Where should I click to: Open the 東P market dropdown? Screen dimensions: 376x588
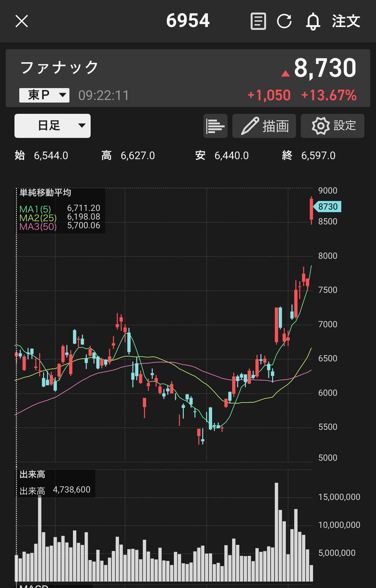tap(44, 95)
